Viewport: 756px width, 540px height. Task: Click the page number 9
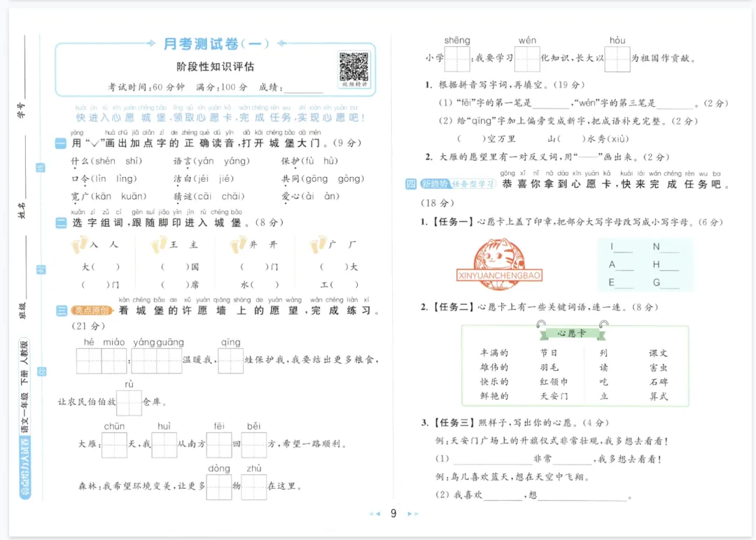pos(393,513)
